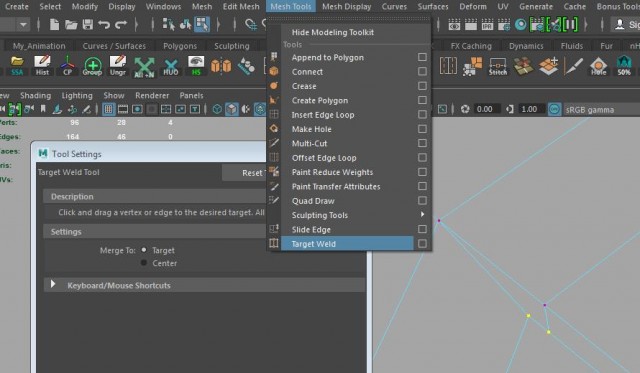Open Append to Polygon option box
Screen dimensions: 640x373
(x=422, y=57)
